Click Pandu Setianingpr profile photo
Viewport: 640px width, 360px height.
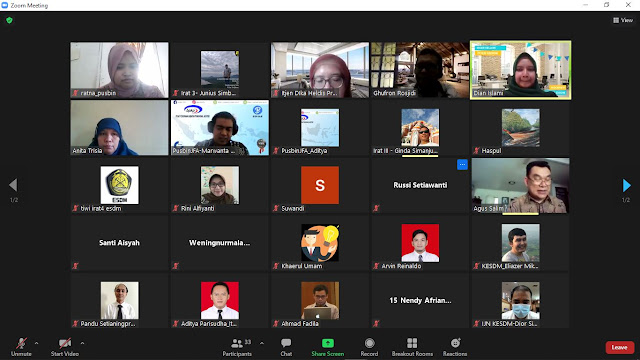coord(119,300)
